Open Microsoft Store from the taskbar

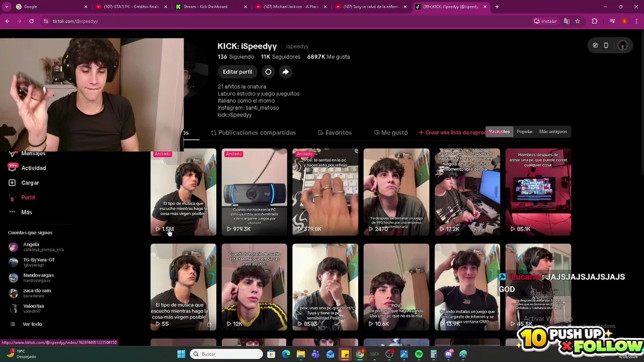pos(272,354)
